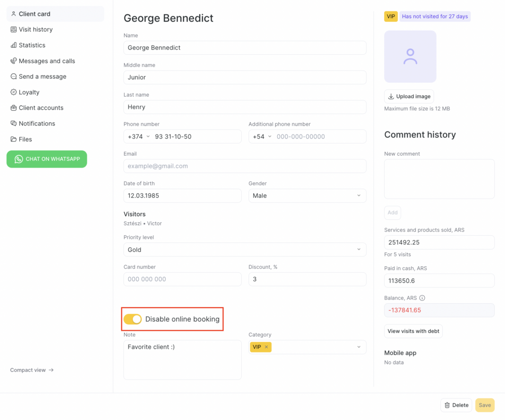The height and width of the screenshot is (420, 505).
Task: Open the +374 country code selector
Action: (139, 137)
